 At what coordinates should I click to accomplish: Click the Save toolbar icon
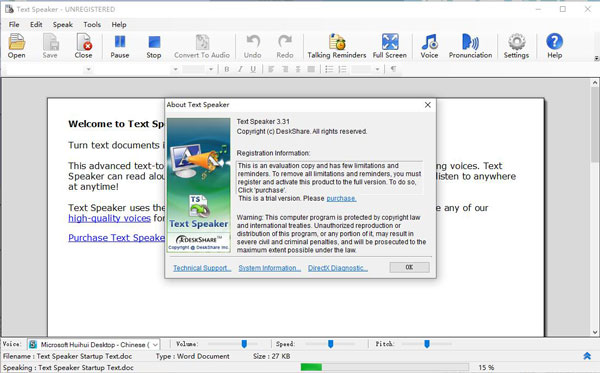[50, 46]
